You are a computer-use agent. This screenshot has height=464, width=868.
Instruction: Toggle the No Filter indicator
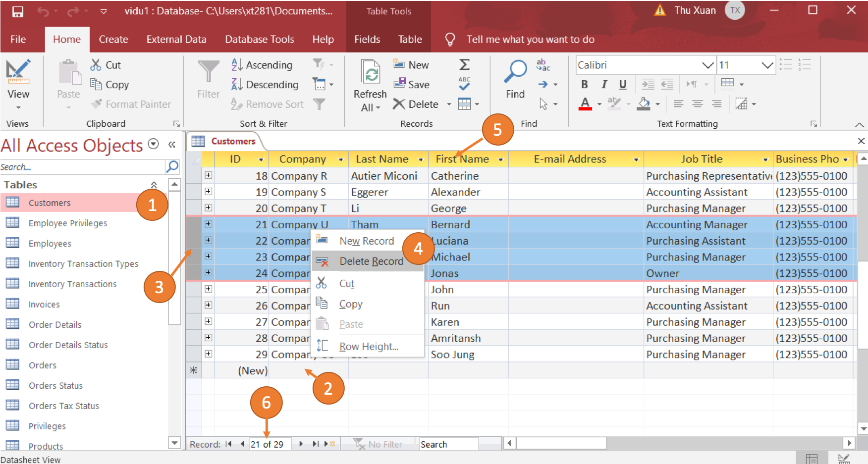(379, 444)
